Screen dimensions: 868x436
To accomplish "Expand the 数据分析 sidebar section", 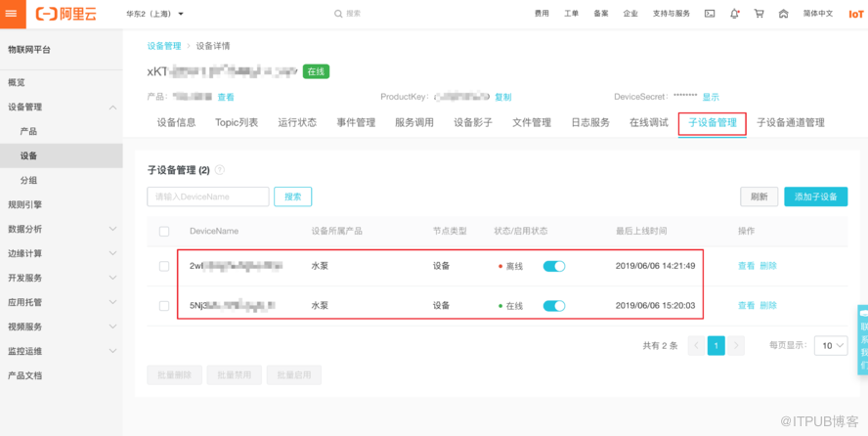I will point(59,229).
